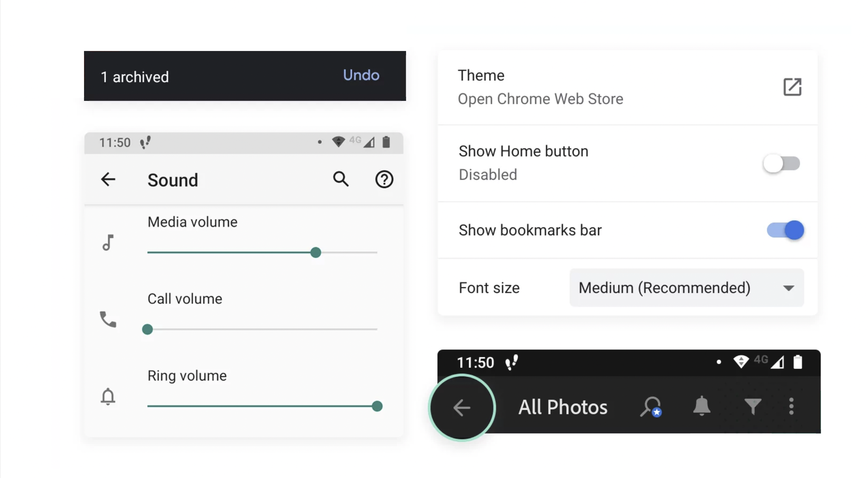Screen dimensions: 868x478
Task: Open the three-dot overflow menu in All Photos
Action: [x=791, y=406]
